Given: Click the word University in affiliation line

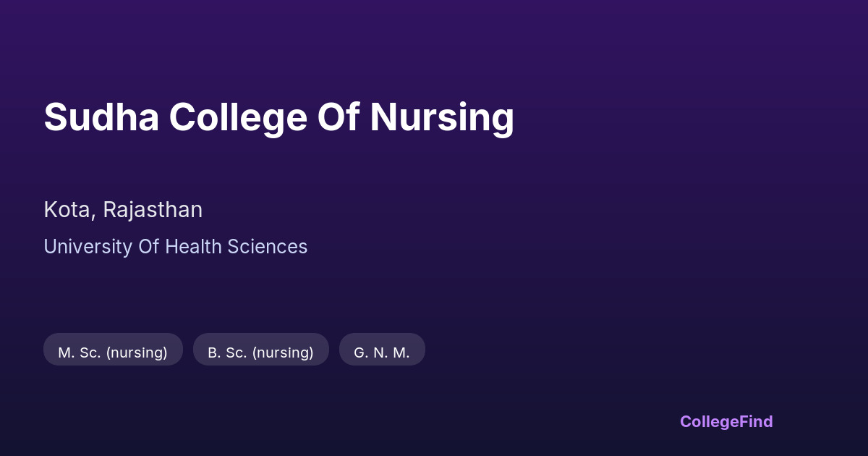Looking at the screenshot, I should (88, 247).
